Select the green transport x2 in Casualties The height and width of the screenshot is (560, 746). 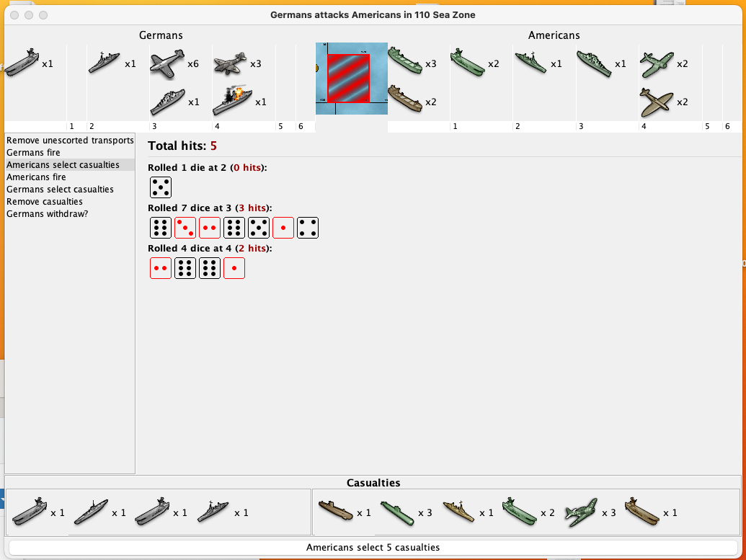click(x=519, y=512)
